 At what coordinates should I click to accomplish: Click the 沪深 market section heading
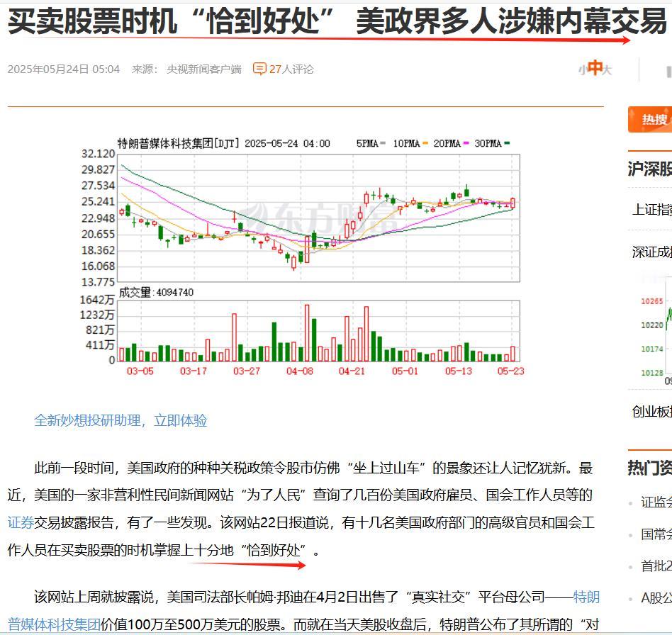(x=650, y=169)
